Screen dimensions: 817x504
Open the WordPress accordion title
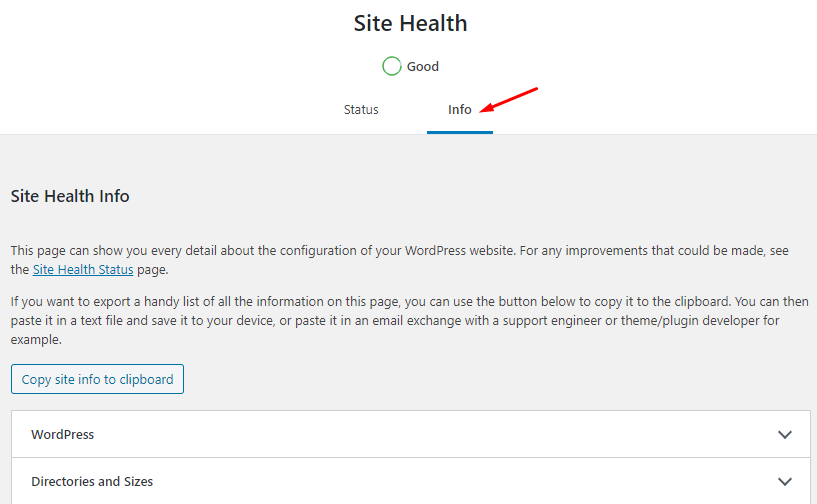coord(63,434)
